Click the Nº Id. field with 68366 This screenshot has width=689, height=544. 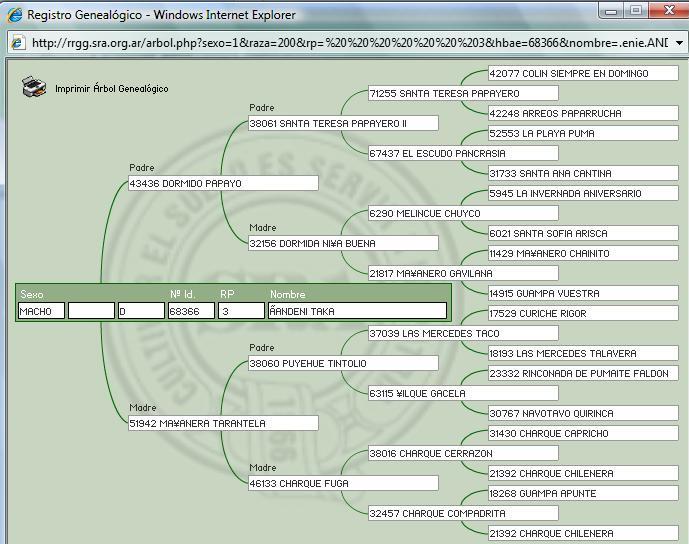(190, 311)
